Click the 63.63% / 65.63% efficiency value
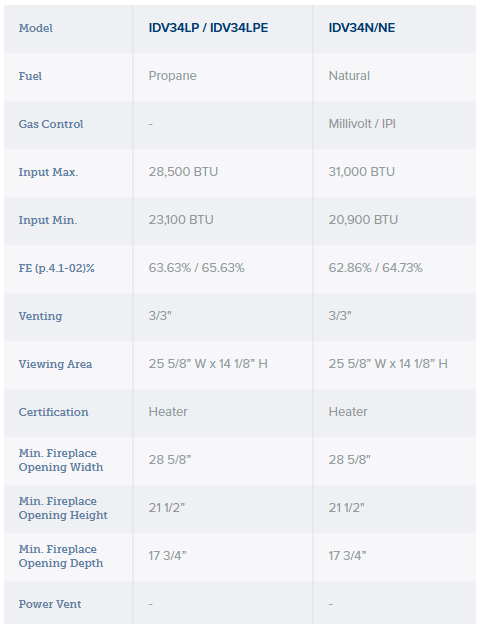Viewport: 480px width, 629px height. (x=196, y=268)
